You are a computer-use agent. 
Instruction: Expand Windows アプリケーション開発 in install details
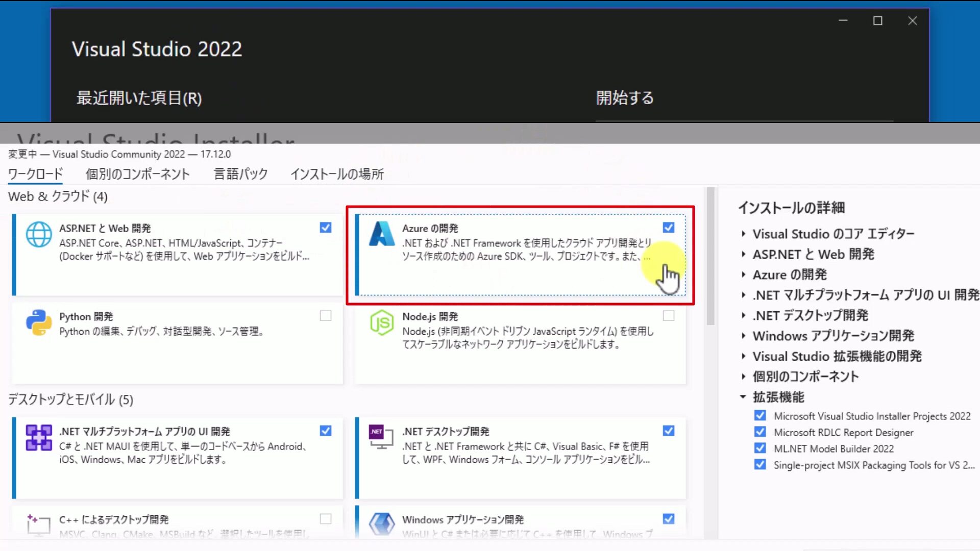point(743,336)
